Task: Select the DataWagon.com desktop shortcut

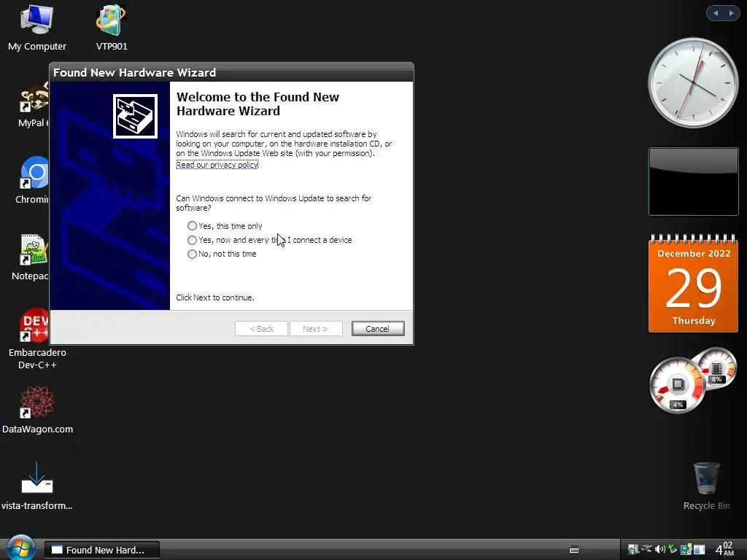Action: click(37, 410)
